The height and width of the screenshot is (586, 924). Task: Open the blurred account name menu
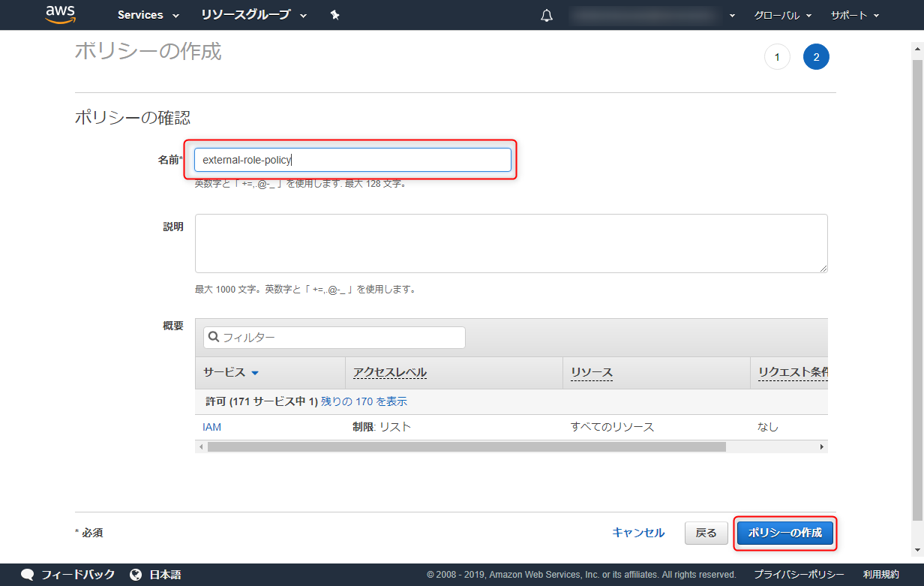coord(652,15)
